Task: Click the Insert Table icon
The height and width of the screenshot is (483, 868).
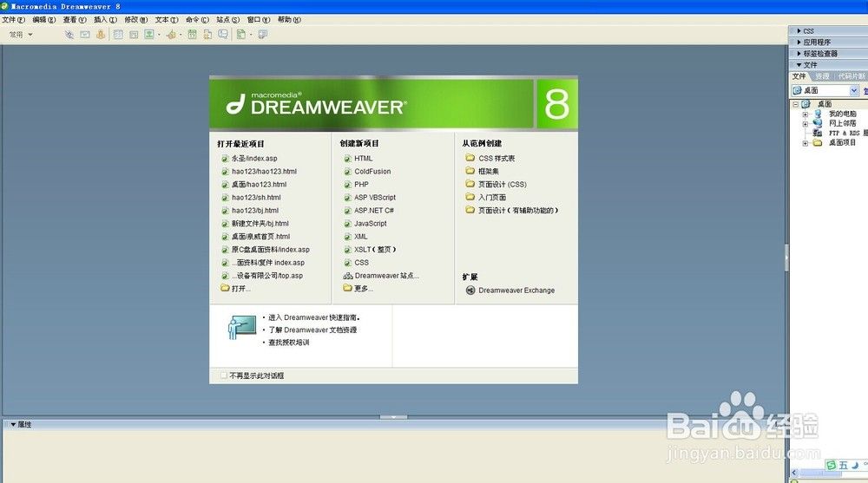Action: 118,35
